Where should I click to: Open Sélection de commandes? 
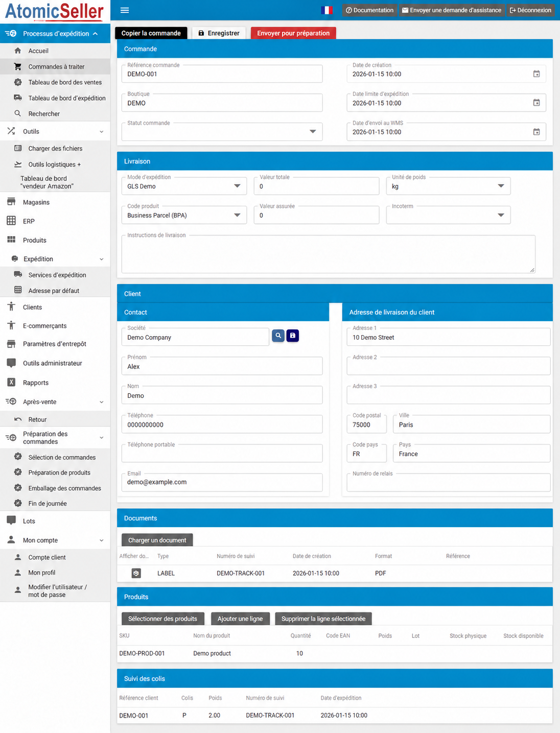(62, 457)
